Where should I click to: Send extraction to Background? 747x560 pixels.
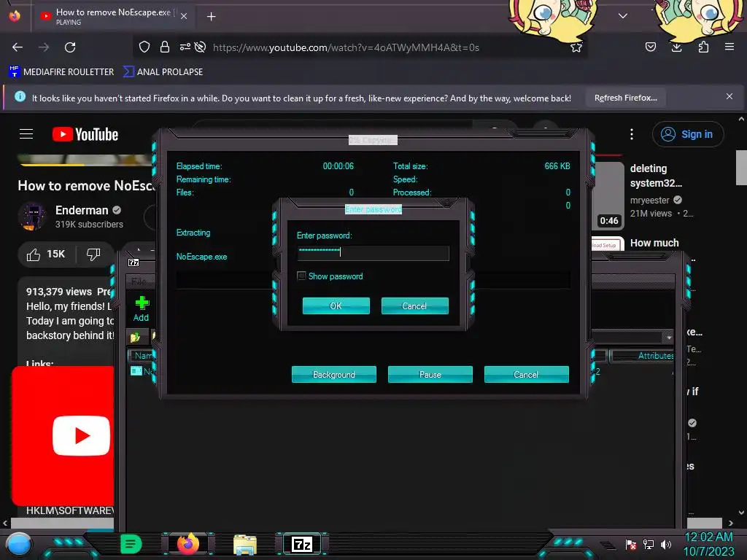coord(334,374)
